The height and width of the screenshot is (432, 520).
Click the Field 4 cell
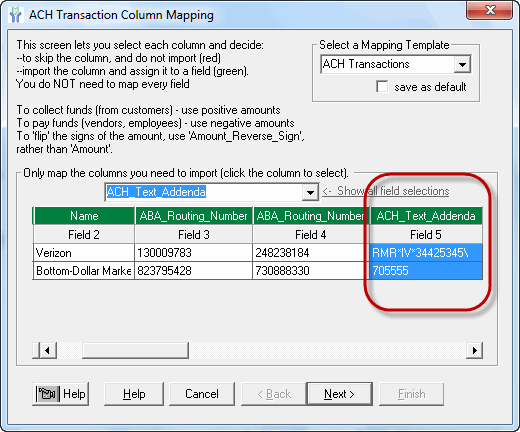(311, 235)
